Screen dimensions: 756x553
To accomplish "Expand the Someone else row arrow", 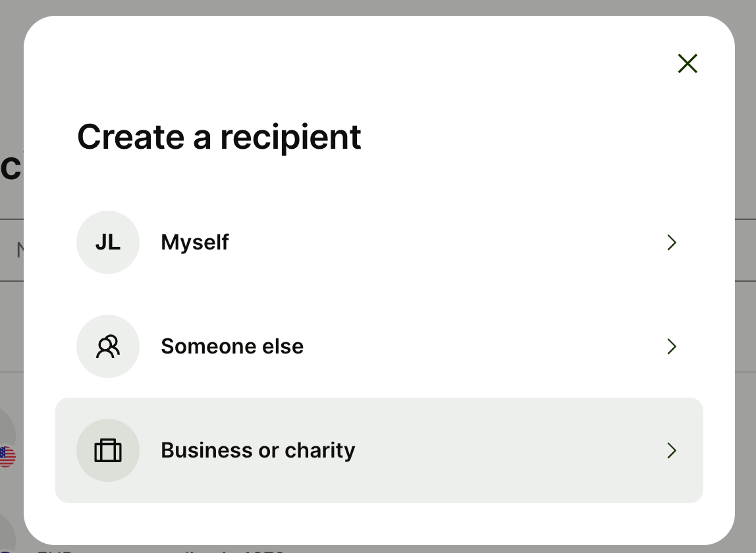I will 672,346.
